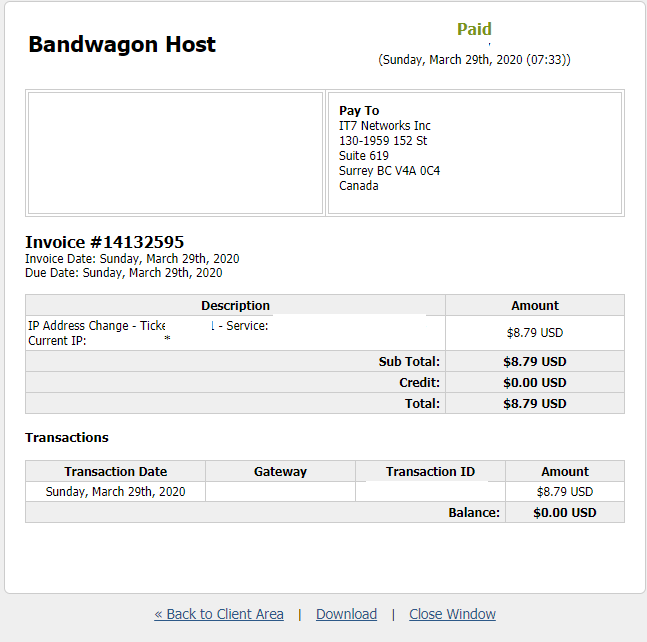
Task: Click the Close Window link
Action: pyautogui.click(x=452, y=614)
